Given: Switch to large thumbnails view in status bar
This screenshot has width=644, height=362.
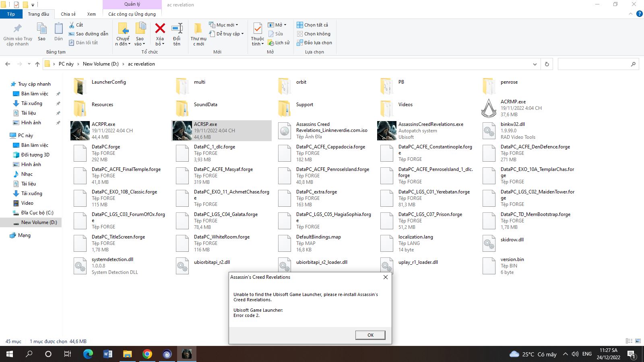Looking at the screenshot, I should click(638, 341).
